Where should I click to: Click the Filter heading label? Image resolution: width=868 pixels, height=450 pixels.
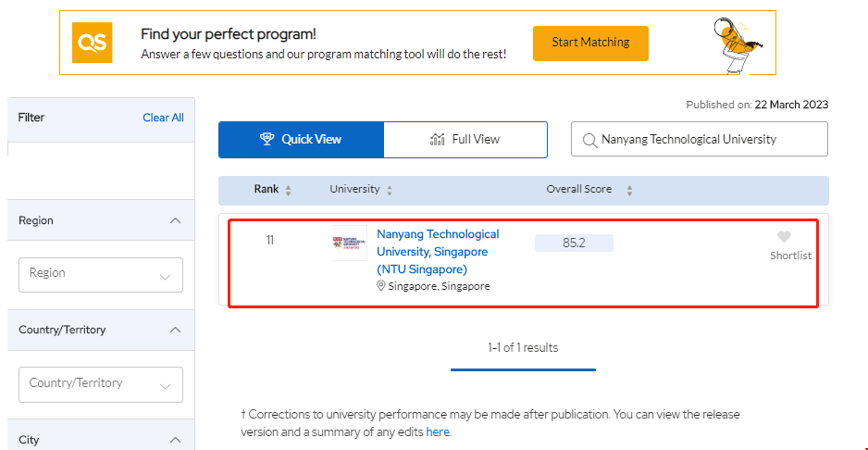point(31,118)
